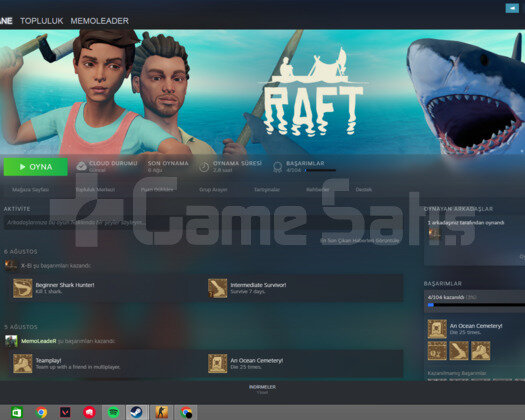Open the Topluluk Merkezi link
The height and width of the screenshot is (420, 525).
(95, 190)
